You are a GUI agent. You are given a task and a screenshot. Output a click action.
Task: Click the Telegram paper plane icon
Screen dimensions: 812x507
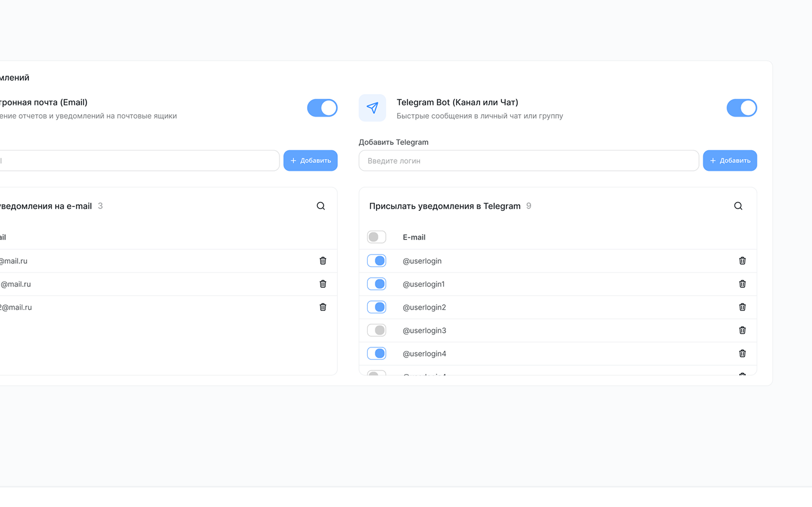coord(372,108)
